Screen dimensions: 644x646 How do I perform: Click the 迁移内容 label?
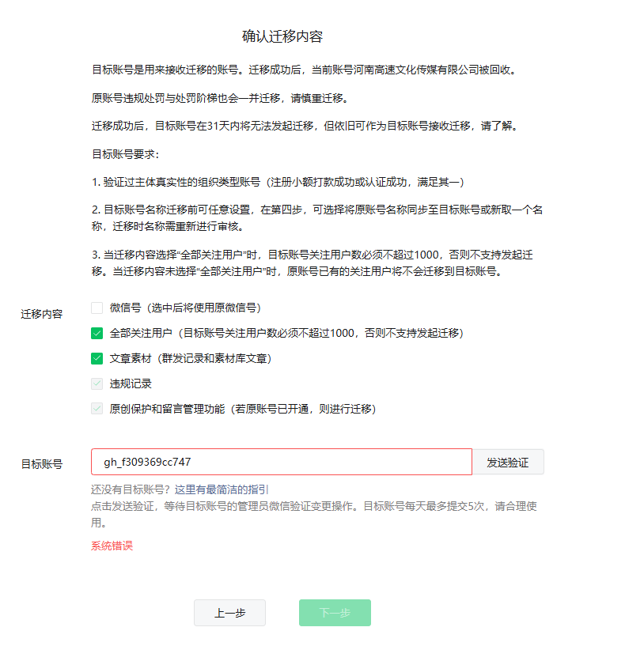[x=42, y=315]
